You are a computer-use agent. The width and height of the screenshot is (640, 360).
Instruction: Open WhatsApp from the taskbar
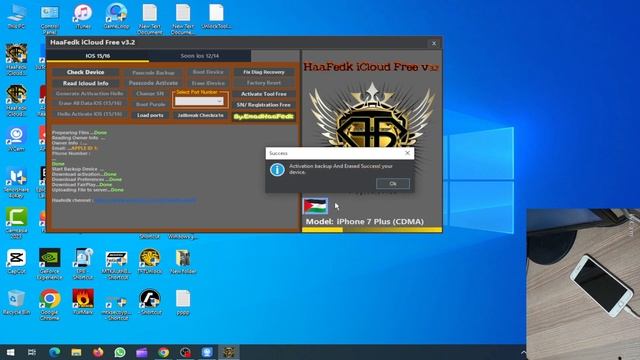(x=120, y=352)
